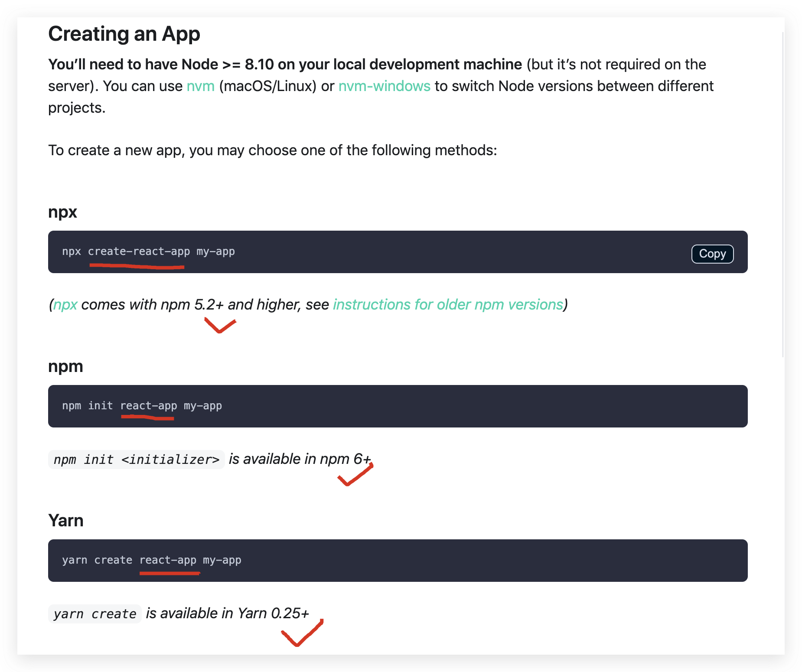Image resolution: width=802 pixels, height=672 pixels.
Task: Click the page vertical scrollbar
Action: (783, 195)
